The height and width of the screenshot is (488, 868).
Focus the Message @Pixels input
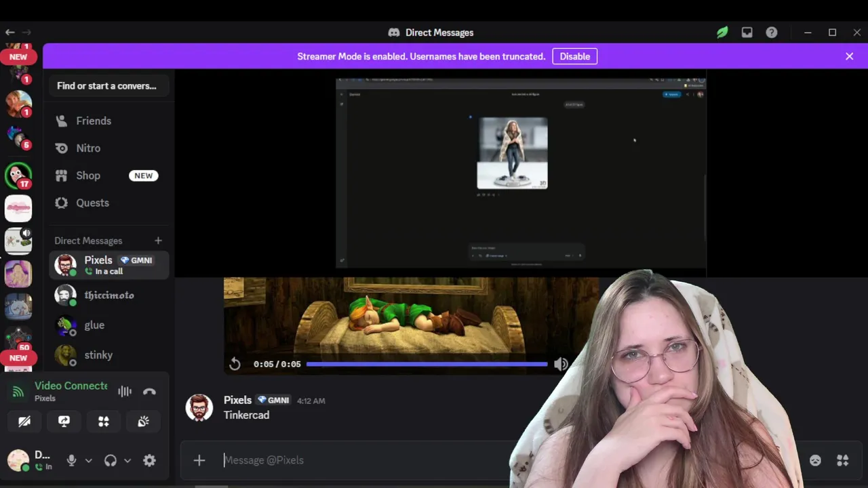(x=366, y=460)
